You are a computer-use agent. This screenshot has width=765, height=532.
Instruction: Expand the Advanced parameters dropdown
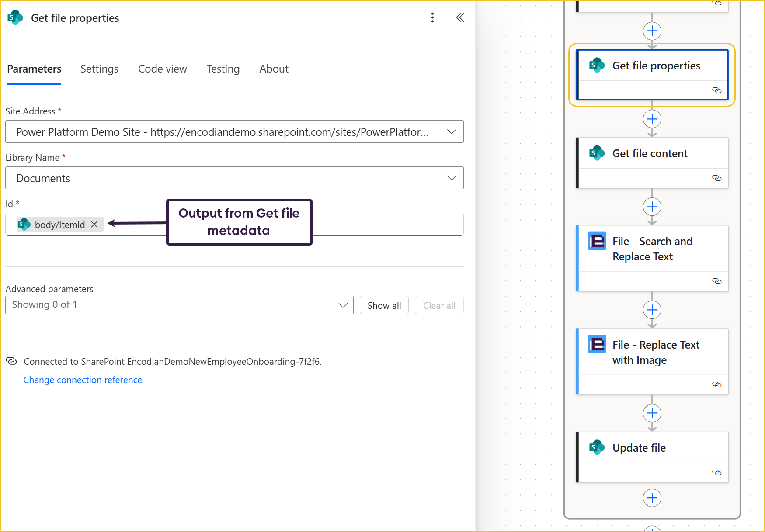343,305
